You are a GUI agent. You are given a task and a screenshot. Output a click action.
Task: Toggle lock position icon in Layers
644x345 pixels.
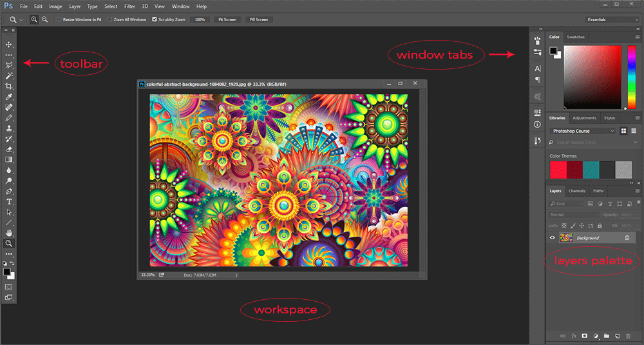pos(582,226)
